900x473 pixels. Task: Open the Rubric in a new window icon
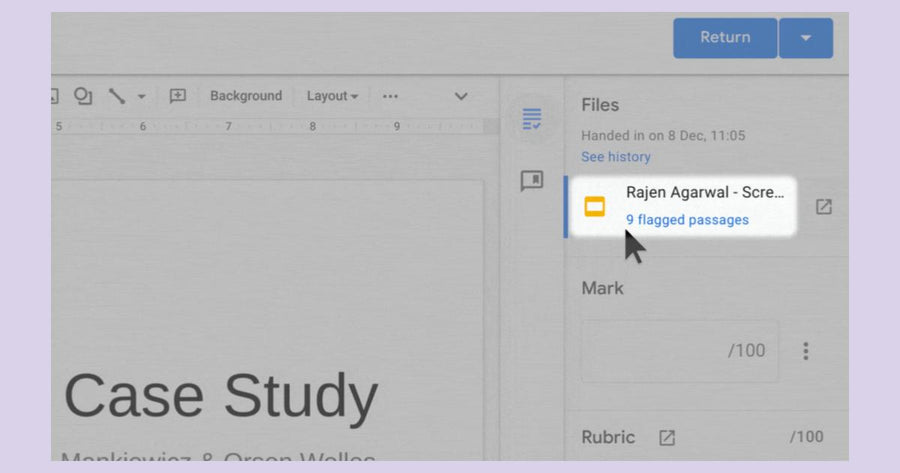tap(667, 438)
